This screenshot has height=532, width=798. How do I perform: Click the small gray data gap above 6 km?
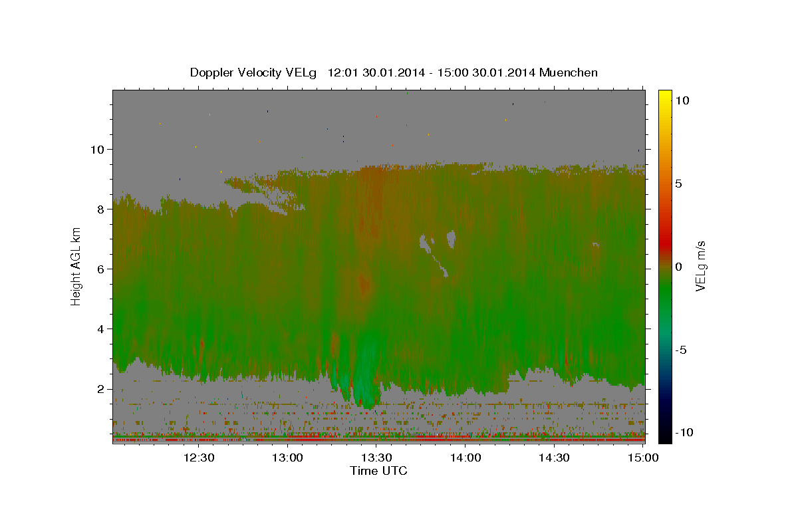coord(452,238)
